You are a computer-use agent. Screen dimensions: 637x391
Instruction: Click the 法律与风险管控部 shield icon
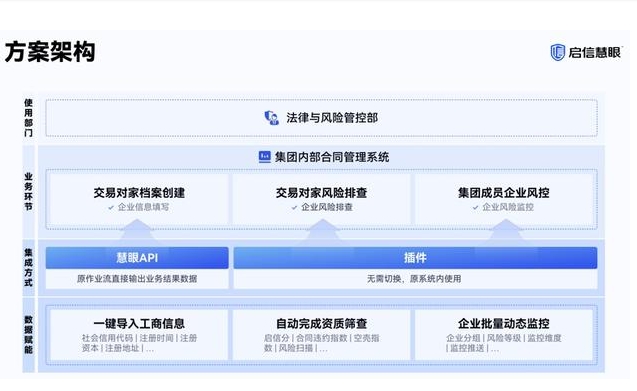(271, 118)
